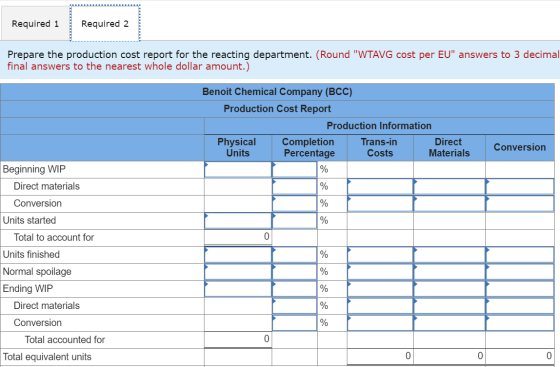Viewport: 560px width, 367px height.
Task: Click second Conversion row completion percentage field
Action: [x=294, y=323]
